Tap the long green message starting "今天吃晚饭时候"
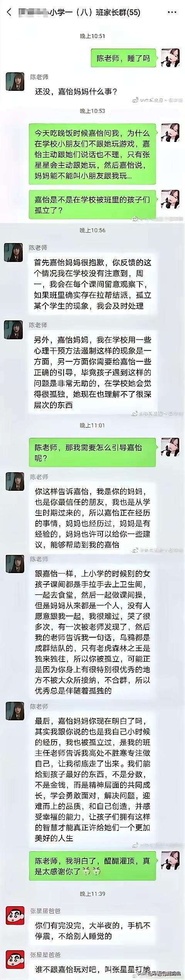This screenshot has width=185, height=980. click(x=92, y=154)
